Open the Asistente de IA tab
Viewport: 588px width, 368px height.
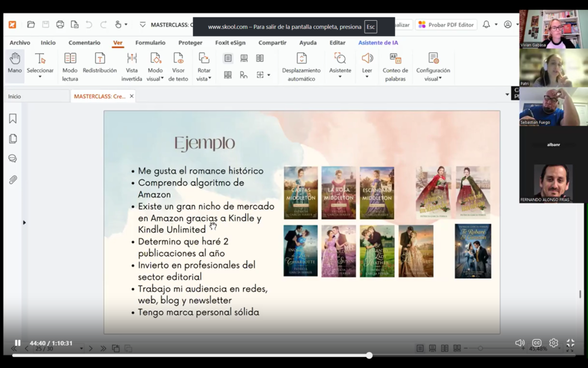pos(378,43)
